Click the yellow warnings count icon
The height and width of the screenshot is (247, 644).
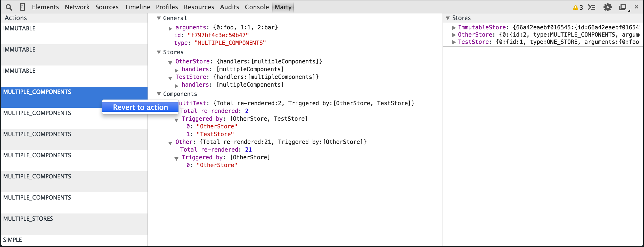[578, 7]
